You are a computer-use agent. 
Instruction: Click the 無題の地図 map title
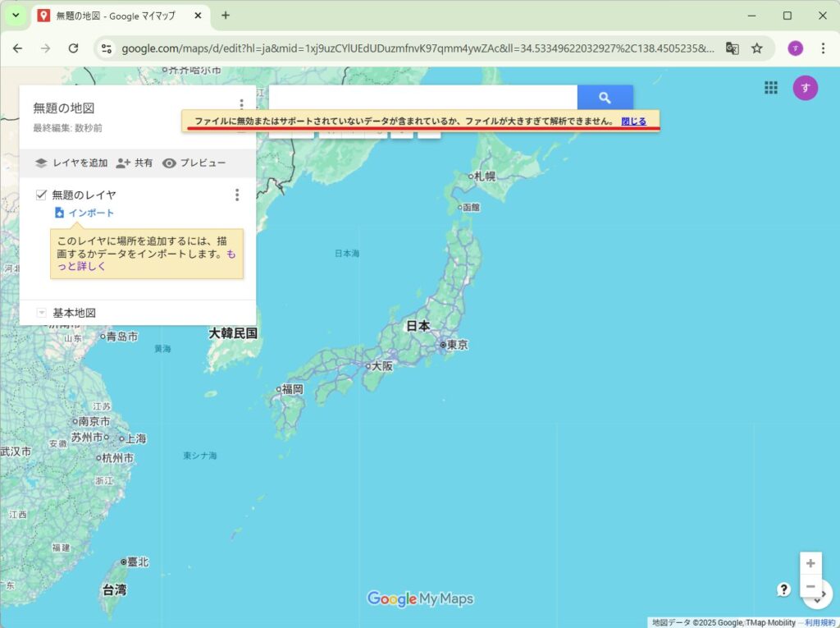(x=64, y=108)
